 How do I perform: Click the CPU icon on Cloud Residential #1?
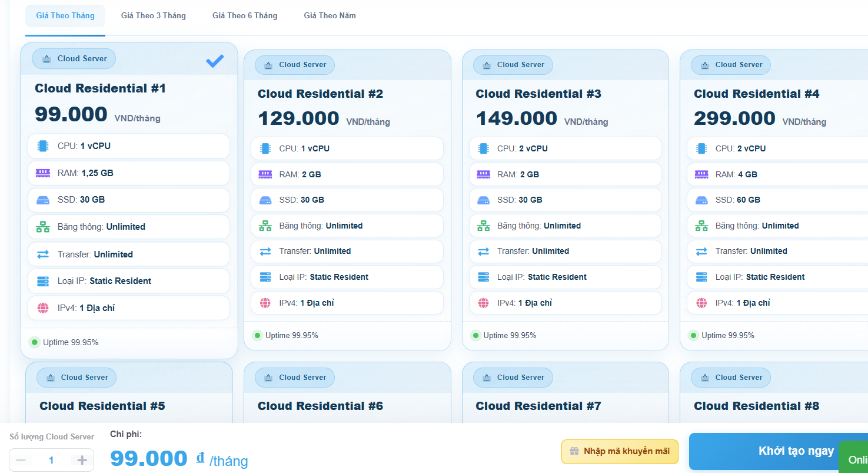42,145
